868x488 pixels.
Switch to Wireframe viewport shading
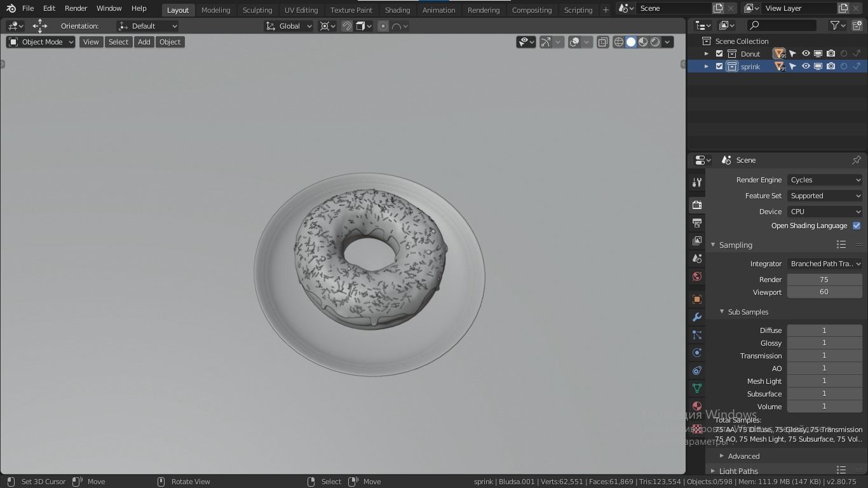[618, 42]
